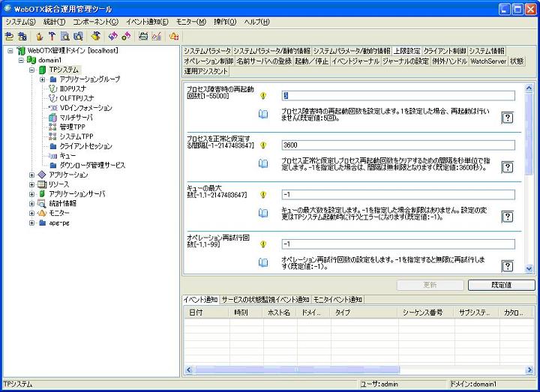Click the printer icon in the toolbar
This screenshot has width=540, height=392.
(x=142, y=35)
